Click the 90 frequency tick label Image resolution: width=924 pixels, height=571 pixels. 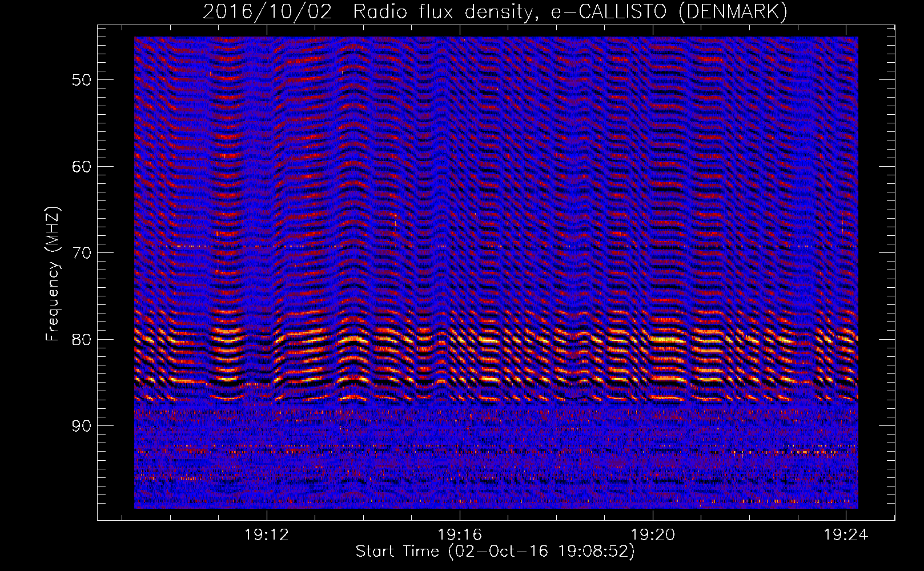[82, 426]
